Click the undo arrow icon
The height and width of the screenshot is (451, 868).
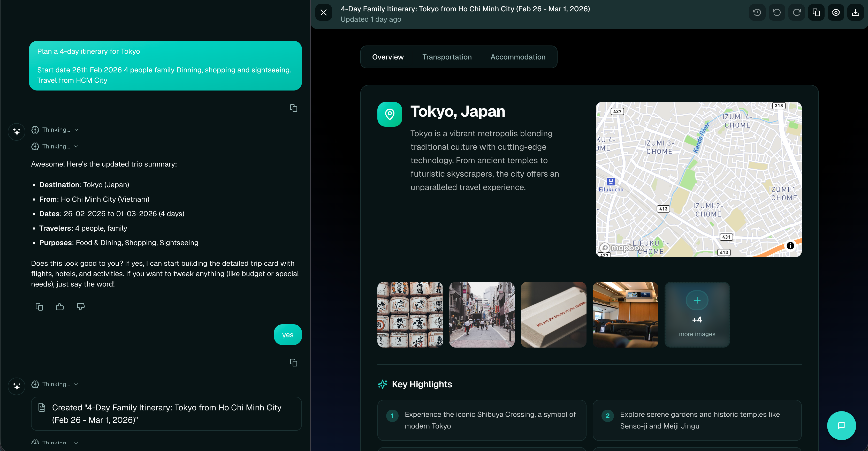[777, 12]
